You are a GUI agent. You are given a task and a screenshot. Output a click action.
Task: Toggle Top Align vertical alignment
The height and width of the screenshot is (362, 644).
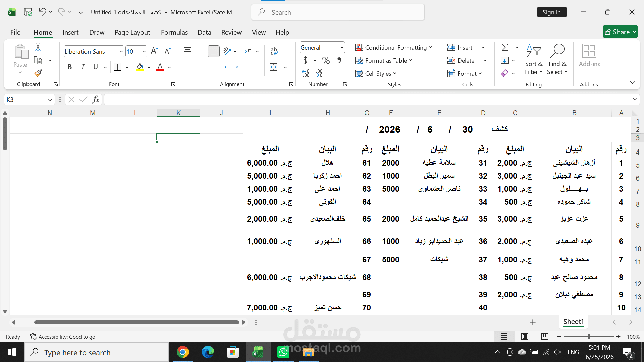coord(187,51)
